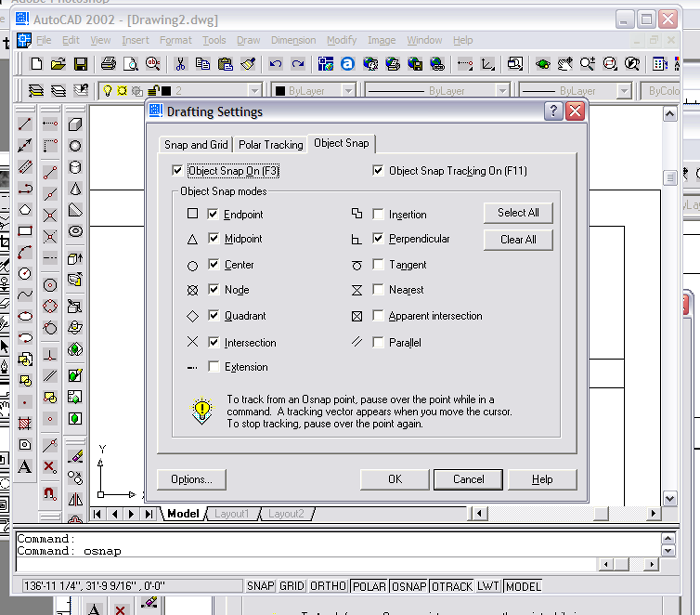Select the Line tool in the Draw toolbar
Screen dimensions: 700x615
pos(25,124)
